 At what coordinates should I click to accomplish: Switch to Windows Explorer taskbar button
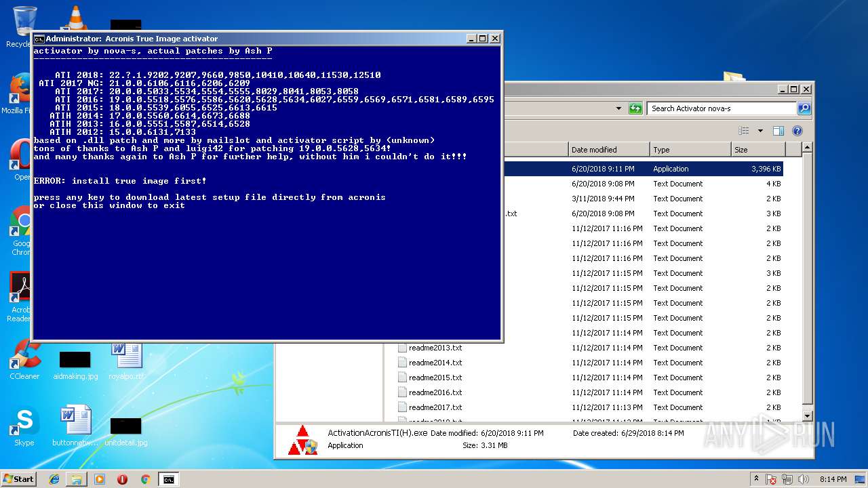(x=77, y=479)
